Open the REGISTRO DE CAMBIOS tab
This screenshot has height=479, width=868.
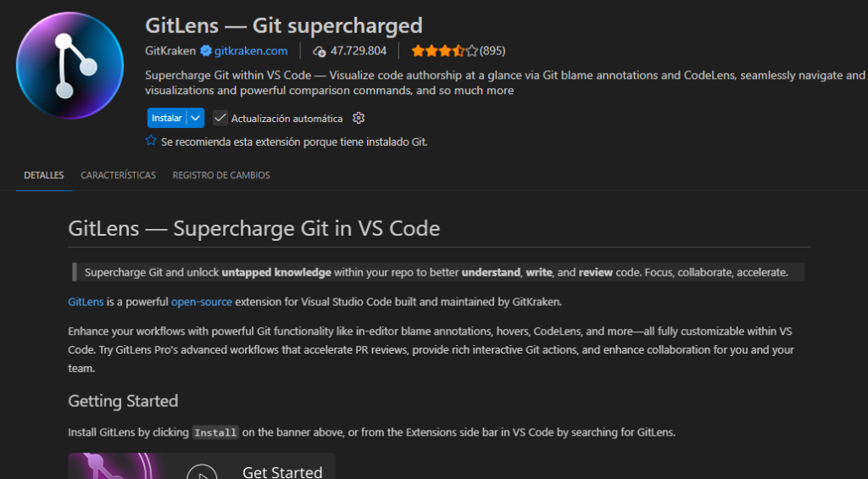click(x=220, y=175)
